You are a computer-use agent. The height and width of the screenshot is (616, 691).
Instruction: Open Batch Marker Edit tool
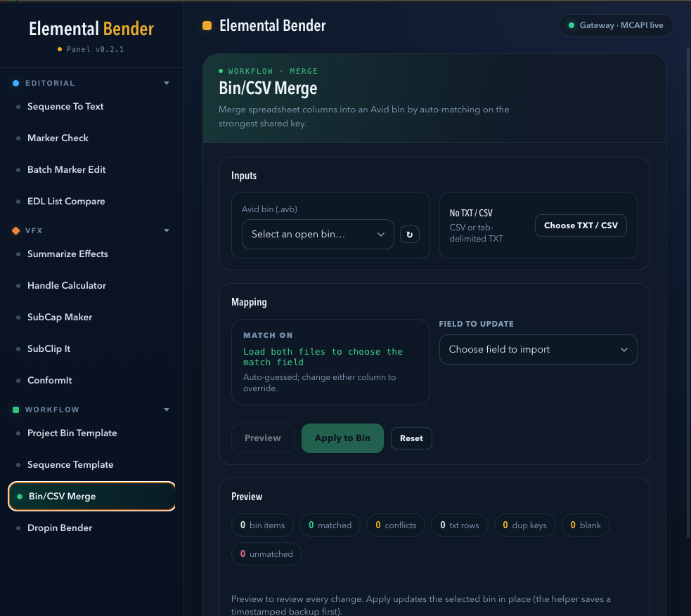click(x=66, y=169)
